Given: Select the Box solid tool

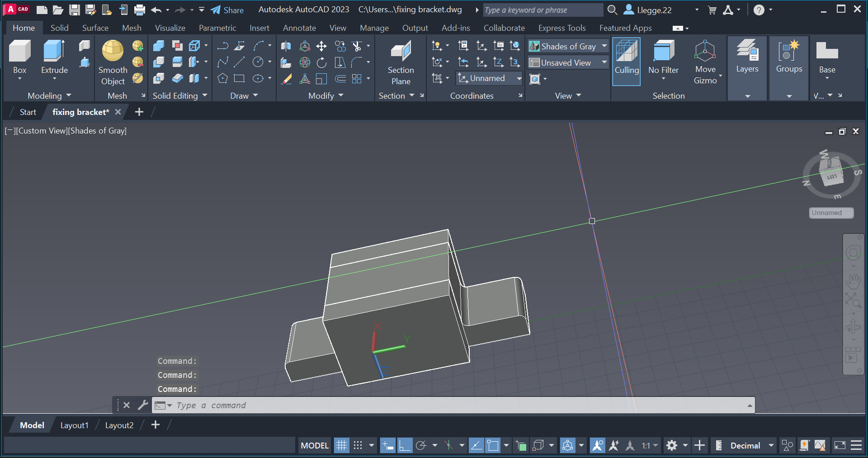Looking at the screenshot, I should [20, 57].
